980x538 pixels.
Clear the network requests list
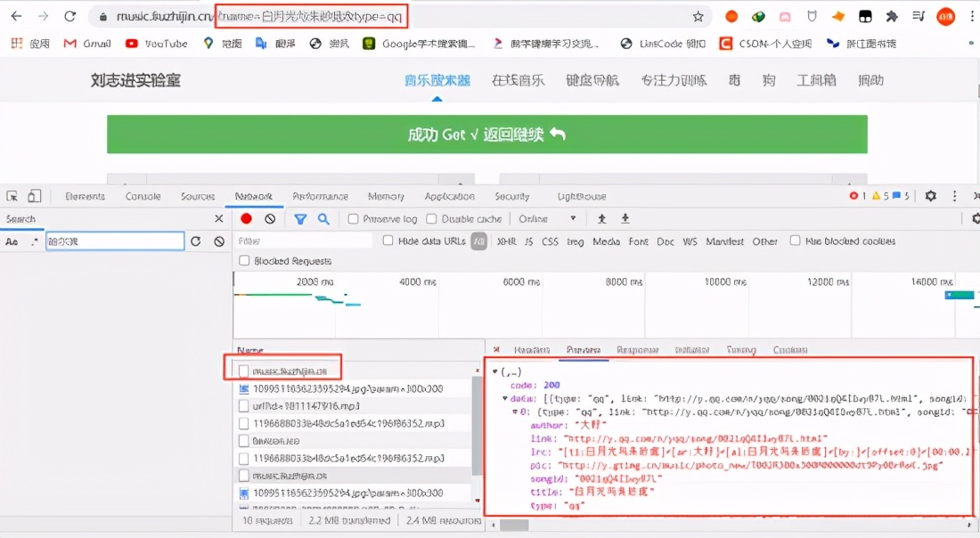click(x=270, y=218)
